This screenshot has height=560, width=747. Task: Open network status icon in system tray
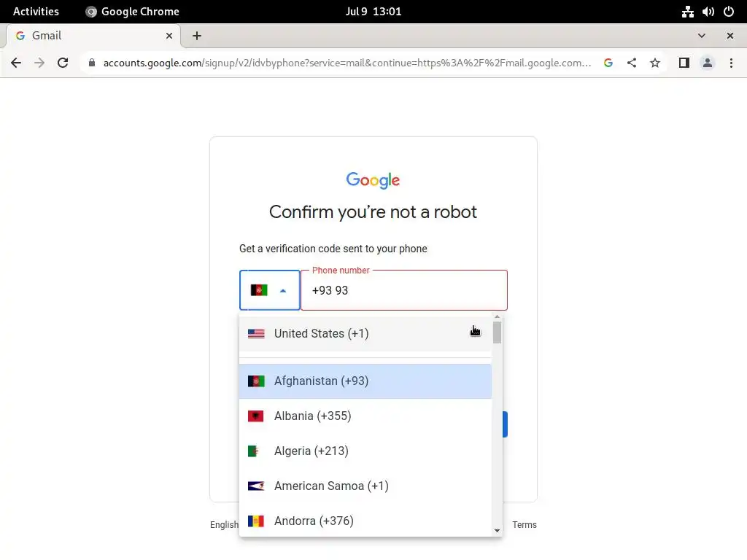pos(687,12)
